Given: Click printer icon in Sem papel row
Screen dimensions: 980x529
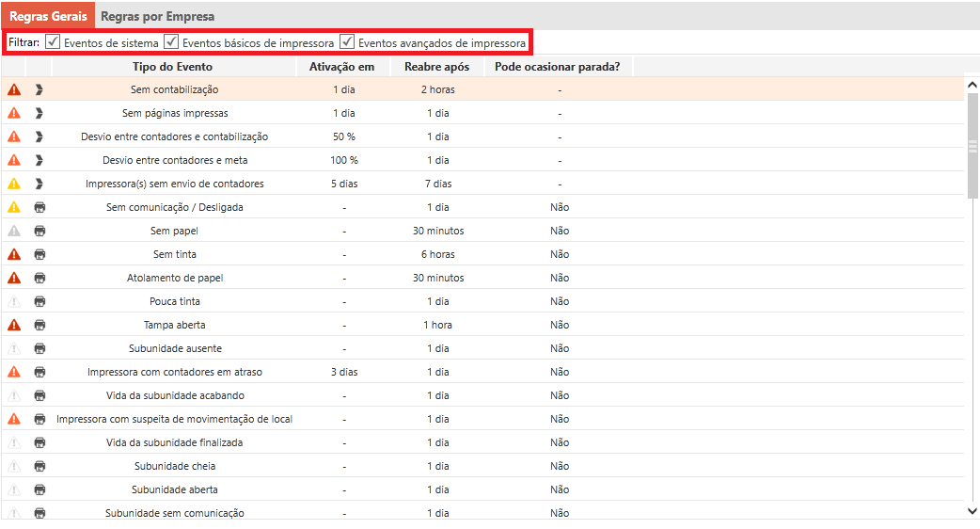Looking at the screenshot, I should tap(40, 231).
